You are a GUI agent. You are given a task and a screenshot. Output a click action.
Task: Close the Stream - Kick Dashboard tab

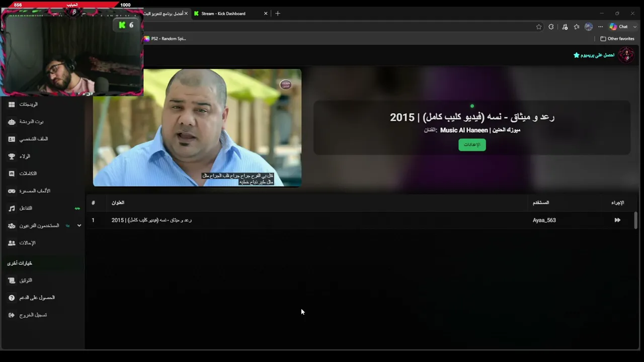(266, 14)
